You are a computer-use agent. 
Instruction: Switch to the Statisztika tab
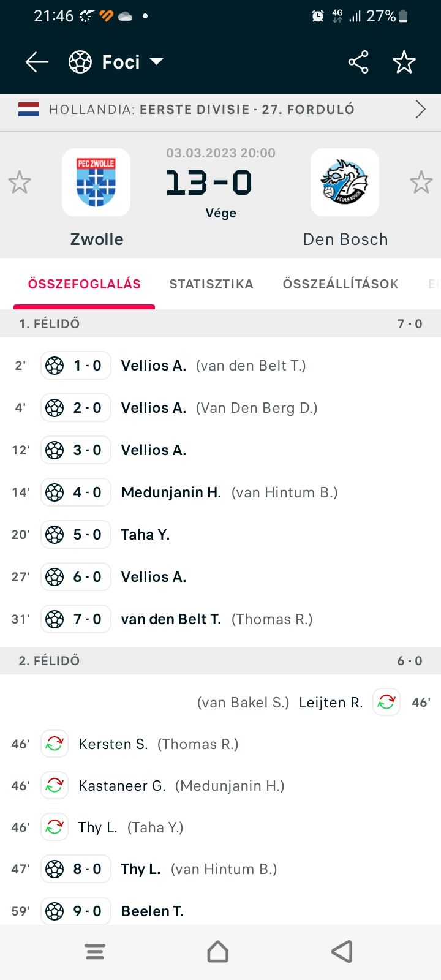(x=211, y=284)
